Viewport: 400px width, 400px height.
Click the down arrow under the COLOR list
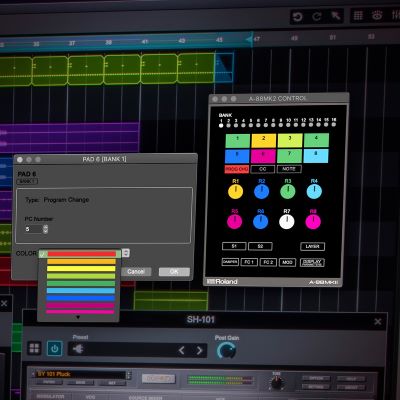point(78,318)
